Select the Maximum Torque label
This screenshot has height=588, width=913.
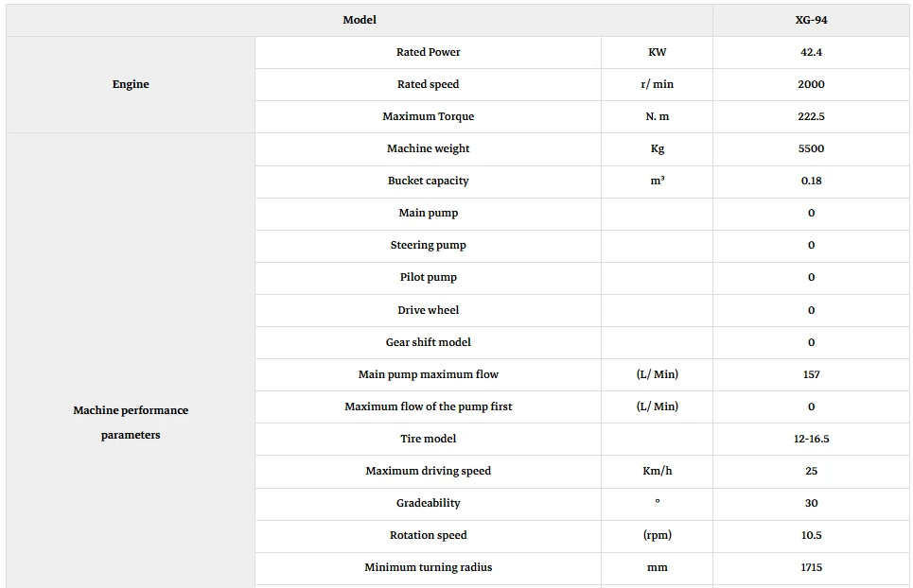coord(428,116)
